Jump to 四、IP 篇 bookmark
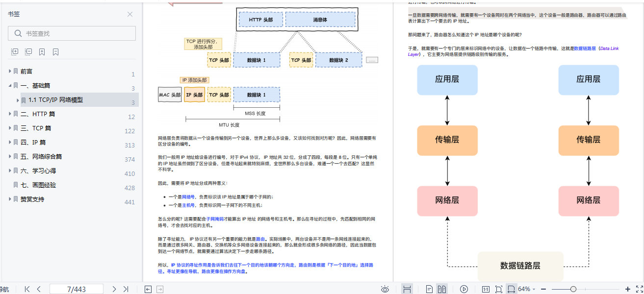The height and width of the screenshot is (294, 644). click(x=33, y=142)
